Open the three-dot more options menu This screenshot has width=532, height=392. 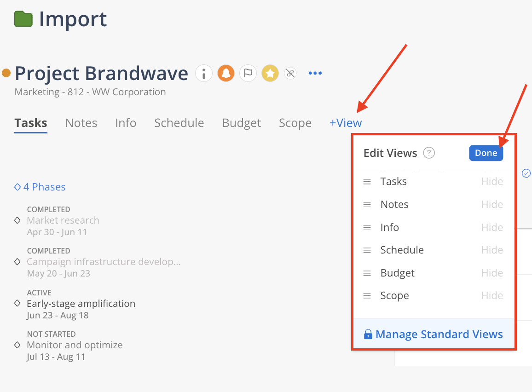(x=315, y=73)
